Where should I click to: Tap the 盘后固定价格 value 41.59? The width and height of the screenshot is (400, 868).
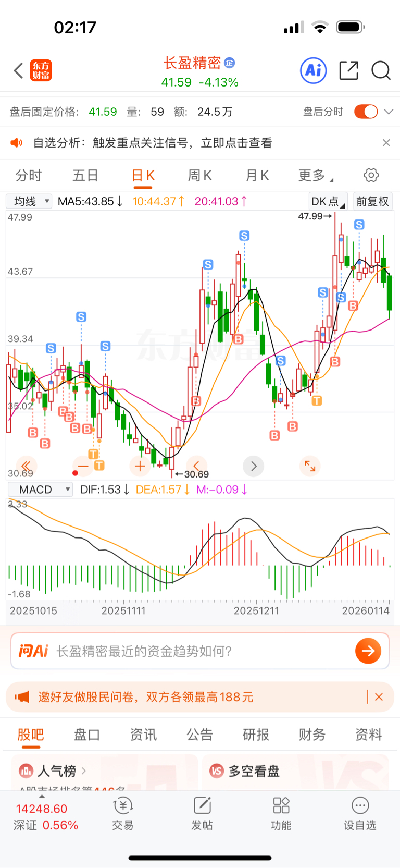click(x=103, y=112)
